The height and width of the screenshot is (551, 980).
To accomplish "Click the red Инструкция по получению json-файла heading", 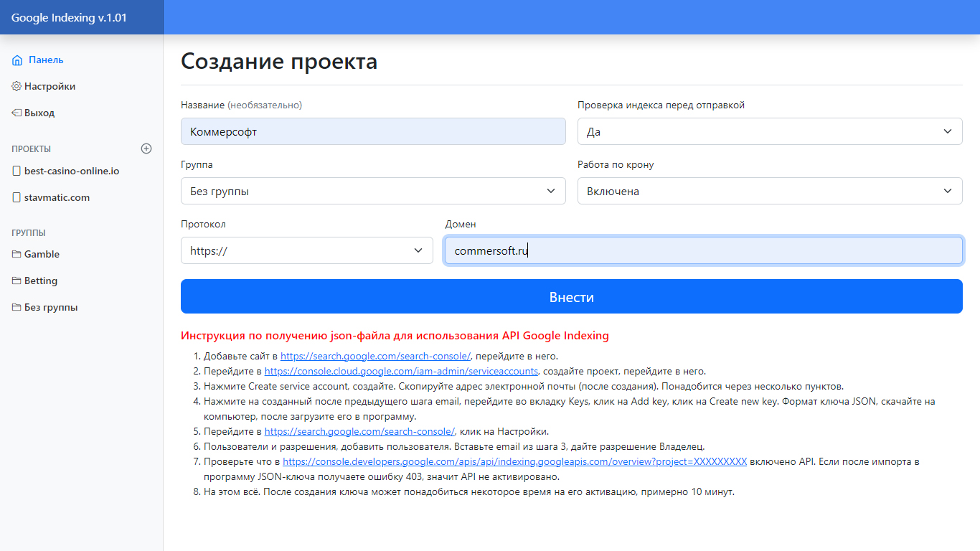I will coord(395,335).
